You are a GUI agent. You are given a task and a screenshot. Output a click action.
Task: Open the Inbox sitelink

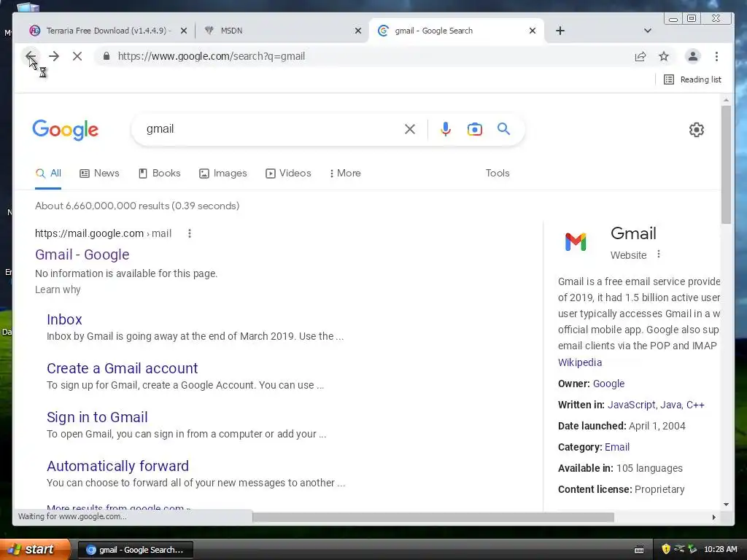[x=64, y=319]
